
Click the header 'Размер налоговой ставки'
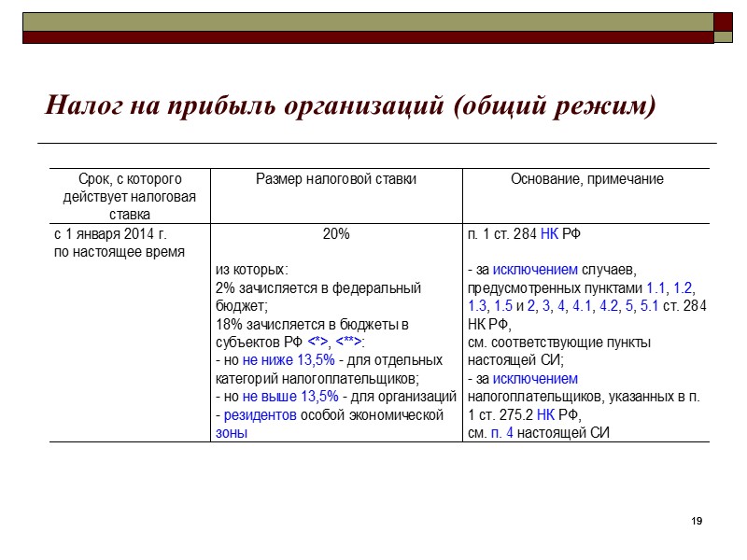tap(336, 179)
